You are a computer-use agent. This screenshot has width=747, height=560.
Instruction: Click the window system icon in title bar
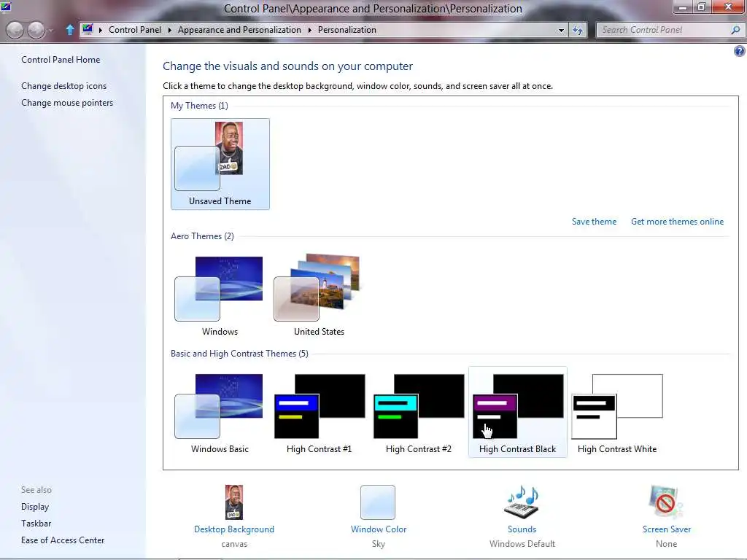(x=6, y=6)
